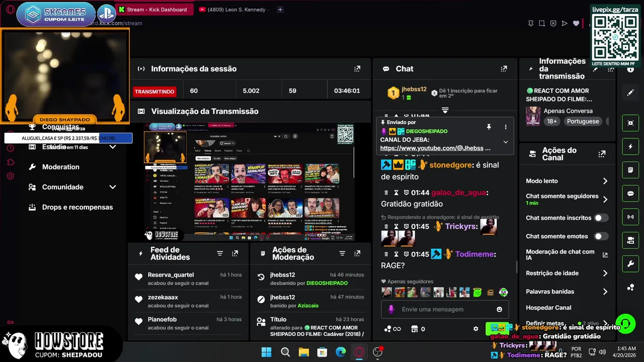Open chat settings gear icon

pos(476,329)
